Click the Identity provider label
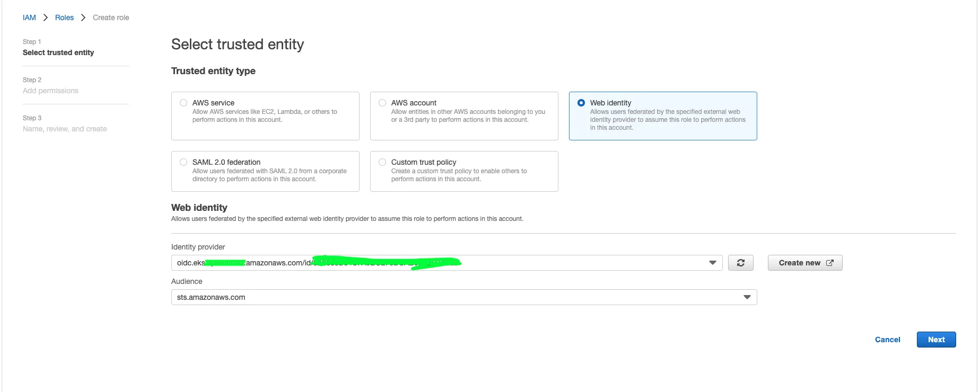This screenshot has width=980, height=392. coord(198,247)
